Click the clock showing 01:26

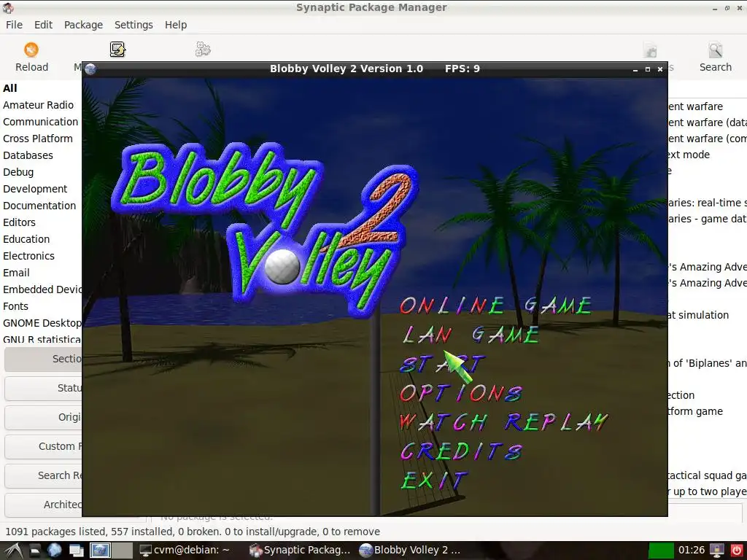pyautogui.click(x=692, y=551)
